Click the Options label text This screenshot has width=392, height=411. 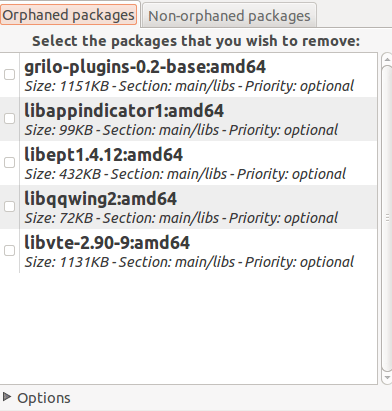click(x=44, y=398)
